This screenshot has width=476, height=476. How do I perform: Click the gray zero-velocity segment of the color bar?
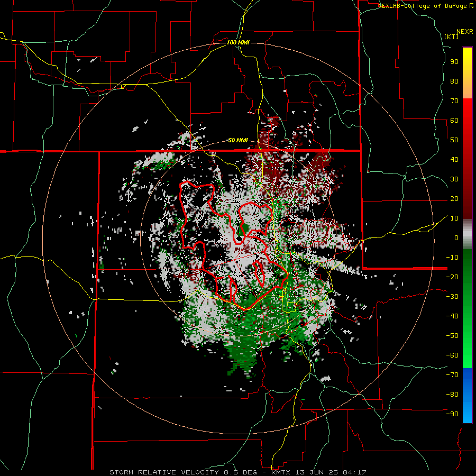coord(467,234)
